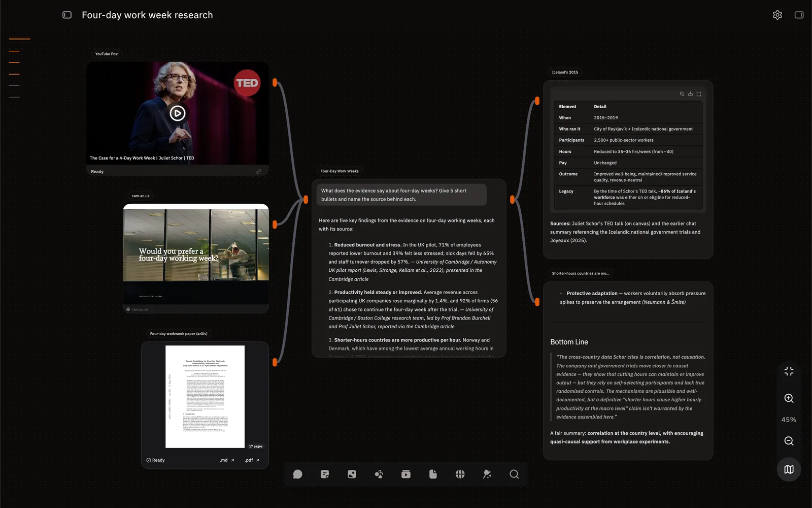Add an image node from toolbar
Screen dimensions: 812x508
pyautogui.click(x=352, y=474)
